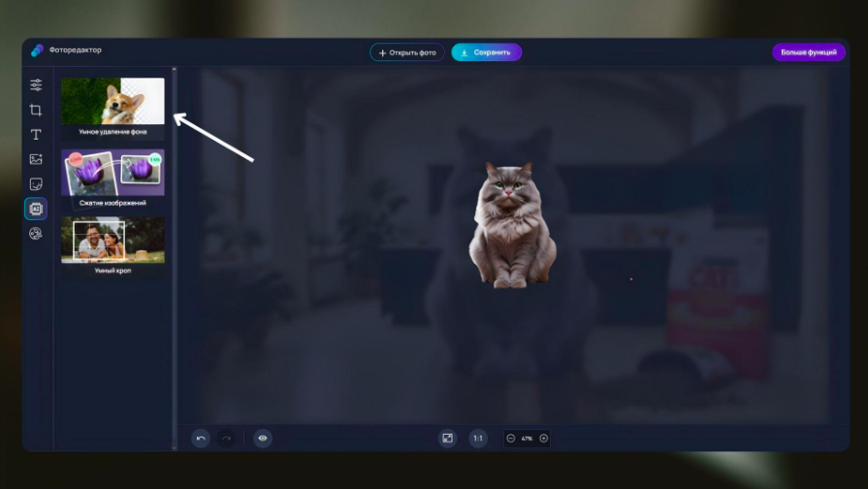Image resolution: width=868 pixels, height=489 pixels.
Task: Set zoom to 1:1
Action: click(x=478, y=438)
